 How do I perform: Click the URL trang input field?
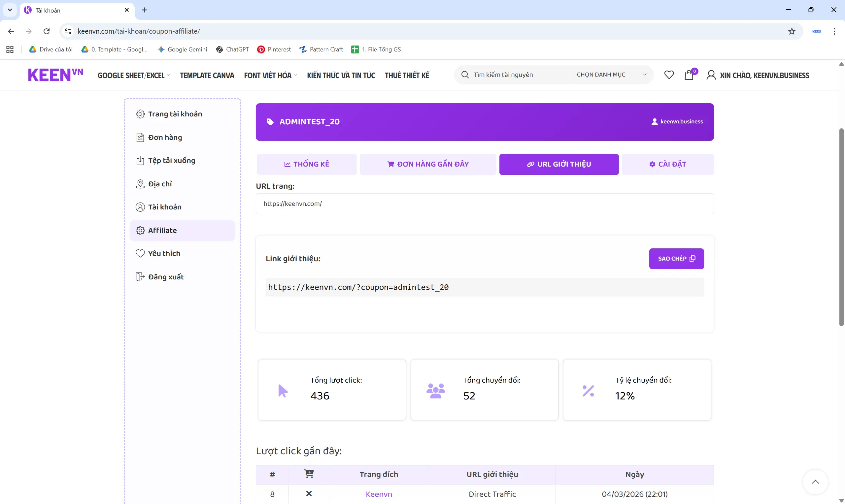click(x=484, y=204)
